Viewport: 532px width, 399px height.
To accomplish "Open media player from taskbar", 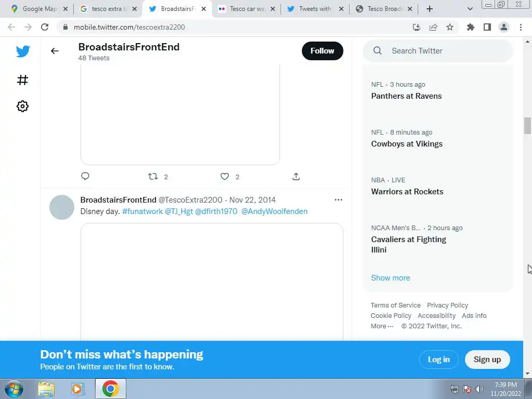I will click(x=78, y=389).
